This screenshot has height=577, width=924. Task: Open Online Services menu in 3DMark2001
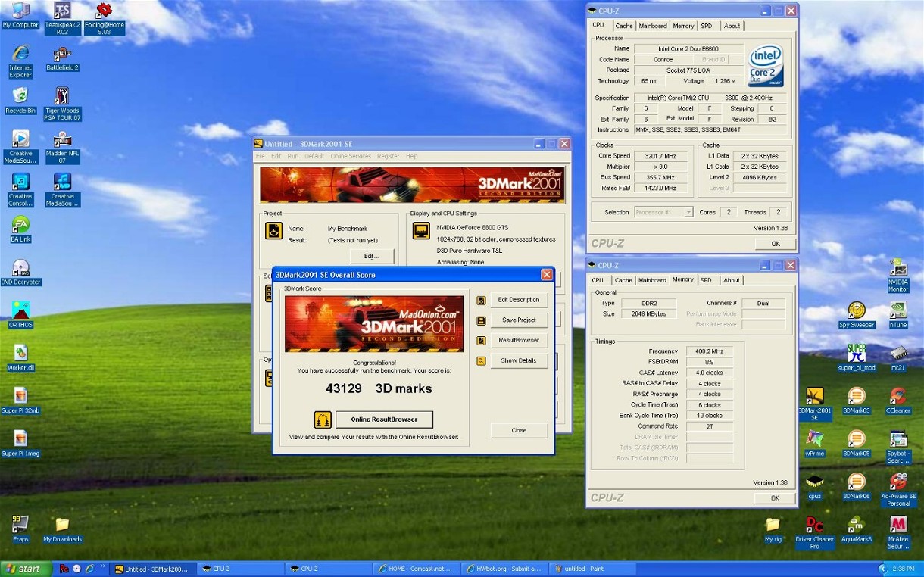[x=351, y=156]
